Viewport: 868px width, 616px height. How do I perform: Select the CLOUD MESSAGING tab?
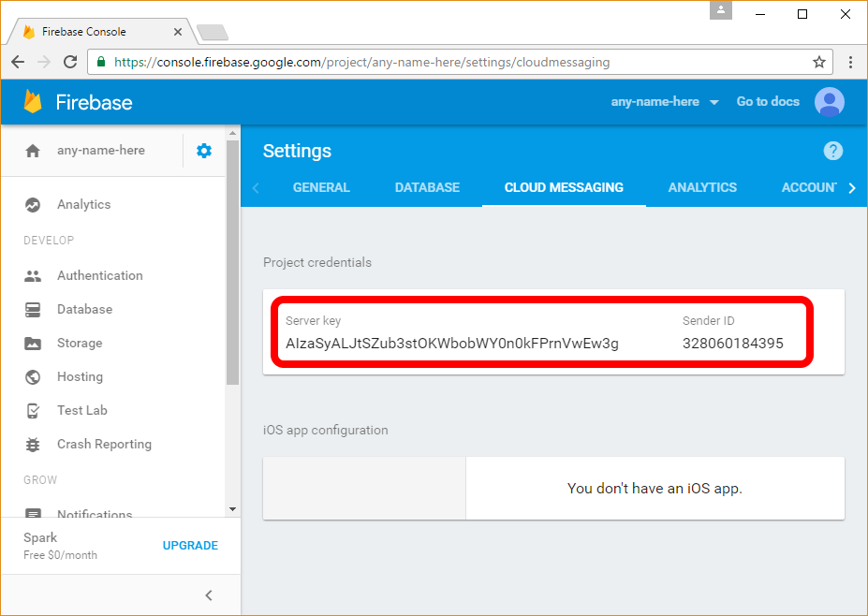click(x=564, y=187)
